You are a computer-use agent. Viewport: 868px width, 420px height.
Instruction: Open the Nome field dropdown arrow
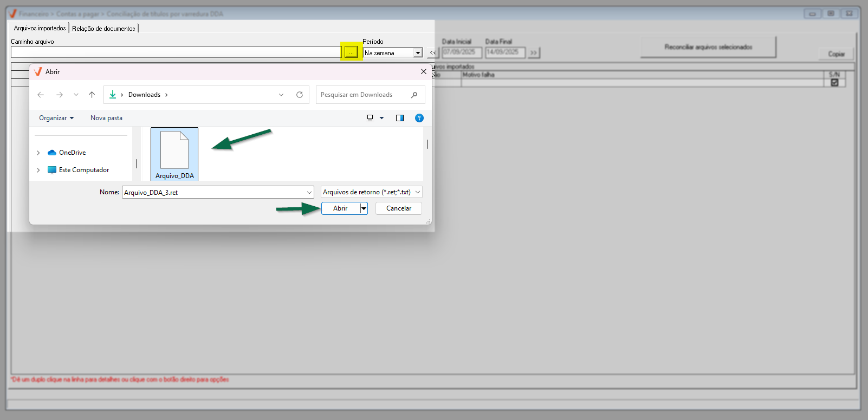[x=309, y=192]
